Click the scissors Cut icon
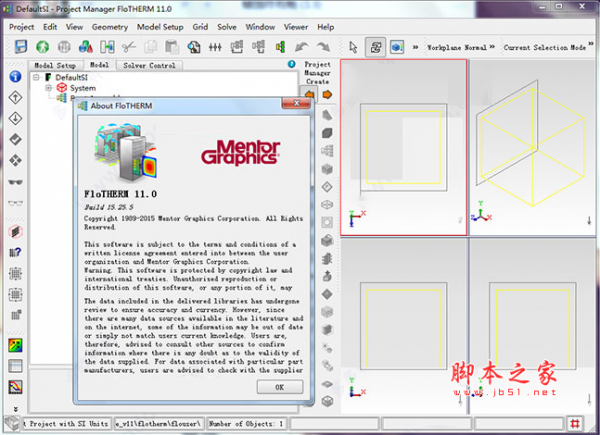 click(129, 47)
